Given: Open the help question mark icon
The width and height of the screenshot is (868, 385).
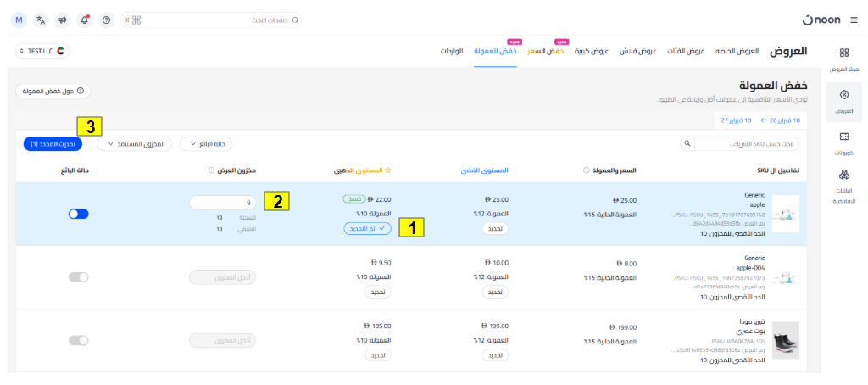Looking at the screenshot, I should tap(106, 20).
